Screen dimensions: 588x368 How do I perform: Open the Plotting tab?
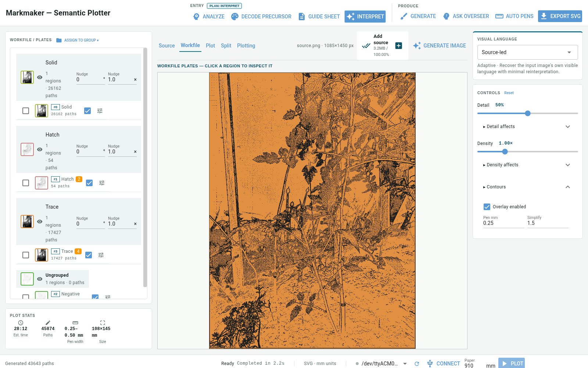(246, 46)
